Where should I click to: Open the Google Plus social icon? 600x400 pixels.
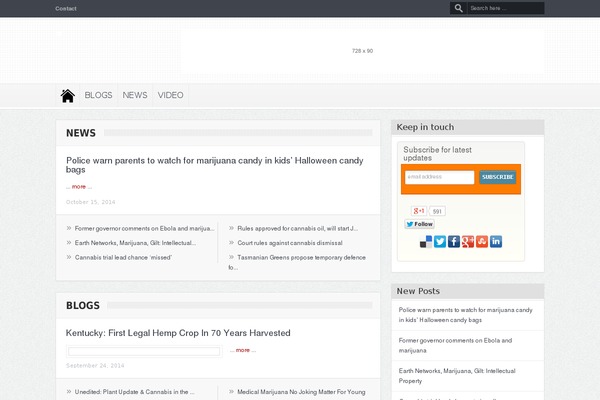coord(468,242)
